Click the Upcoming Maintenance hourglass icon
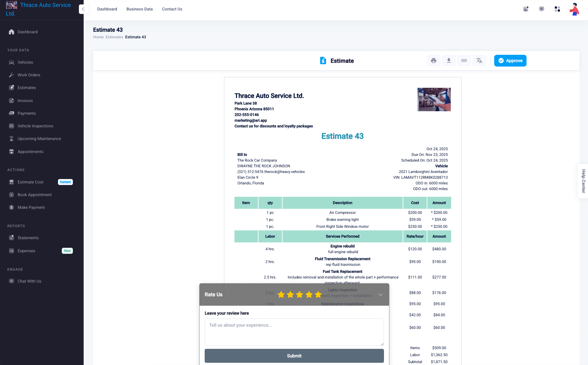Viewport: 588px width, 365px height. pos(11,139)
